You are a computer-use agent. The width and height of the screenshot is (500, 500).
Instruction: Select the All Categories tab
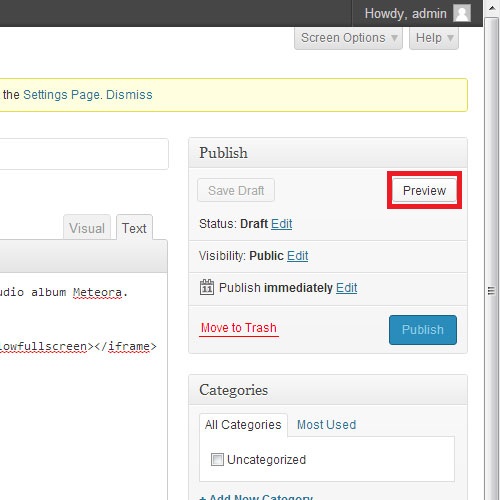click(243, 425)
